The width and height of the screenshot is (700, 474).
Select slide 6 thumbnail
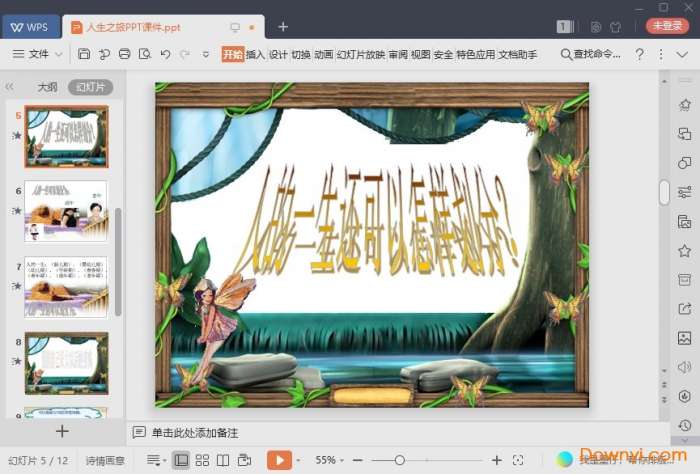(x=66, y=212)
